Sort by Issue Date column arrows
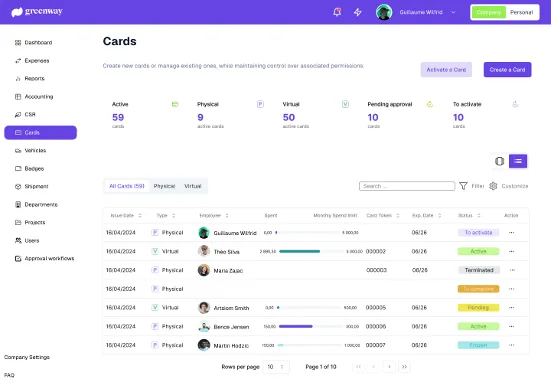Image resolution: width=551 pixels, height=392 pixels. tap(140, 215)
